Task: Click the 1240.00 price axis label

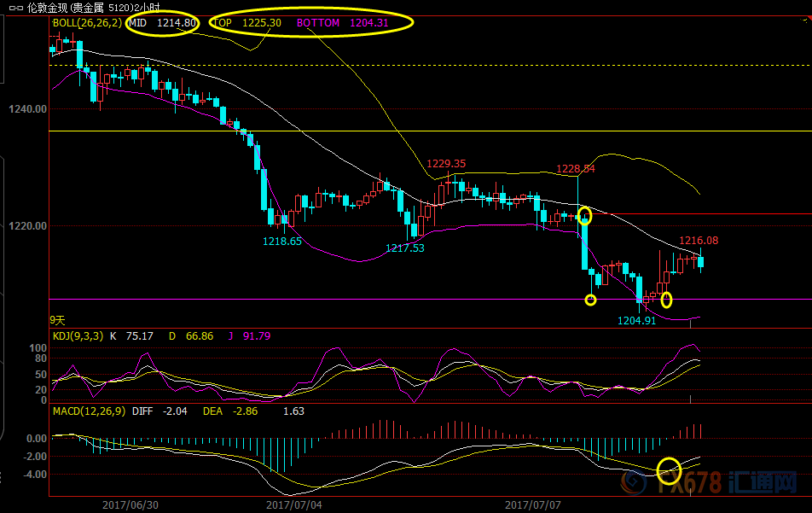Action: tap(24, 110)
